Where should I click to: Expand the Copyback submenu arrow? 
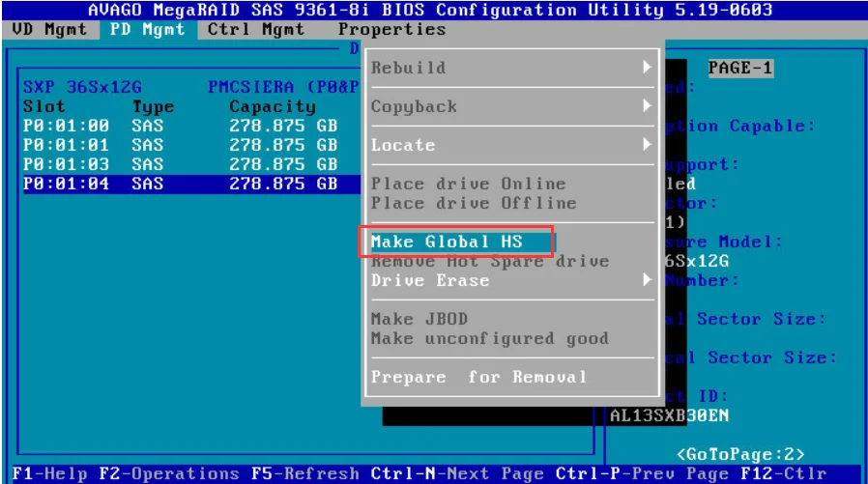[x=647, y=105]
